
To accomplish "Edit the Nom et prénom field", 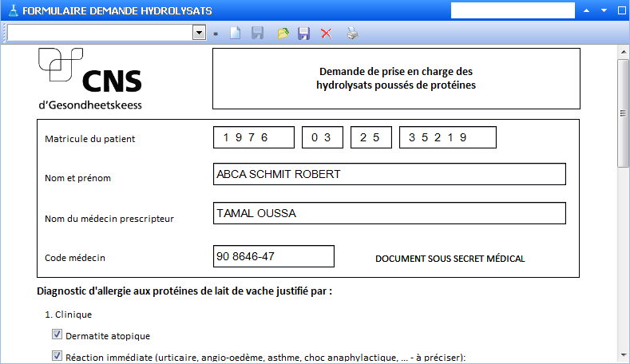I will coord(390,174).
